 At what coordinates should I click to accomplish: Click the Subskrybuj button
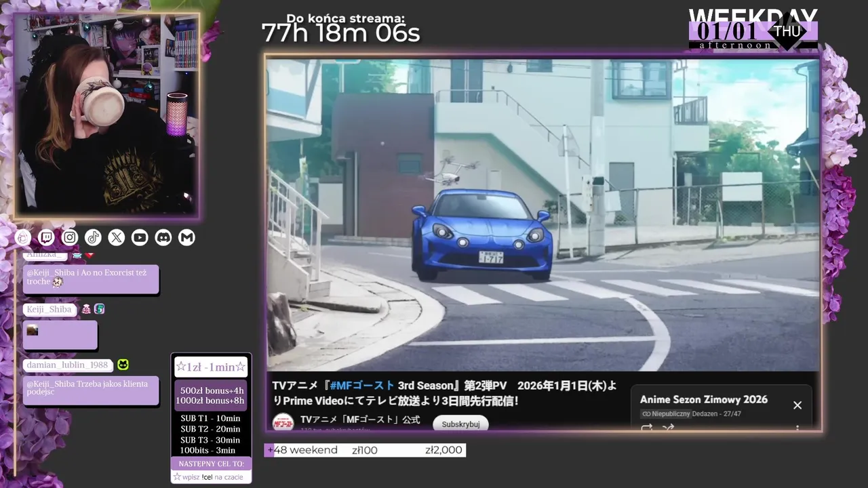(x=460, y=424)
